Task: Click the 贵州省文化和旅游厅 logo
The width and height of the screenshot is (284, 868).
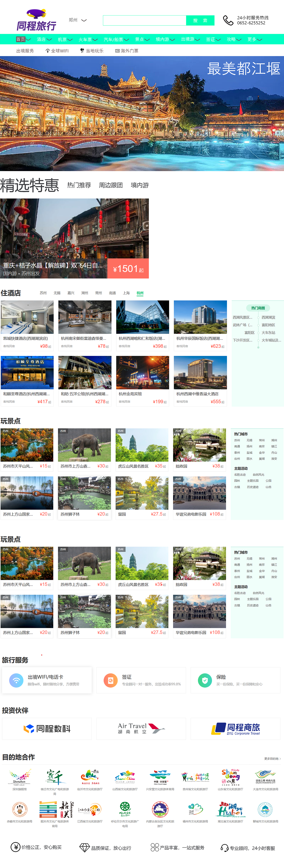Action: click(195, 777)
